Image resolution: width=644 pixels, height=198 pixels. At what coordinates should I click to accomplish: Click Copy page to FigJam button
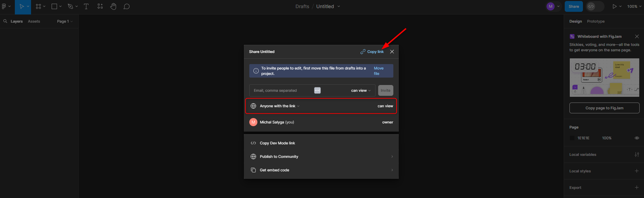point(604,108)
